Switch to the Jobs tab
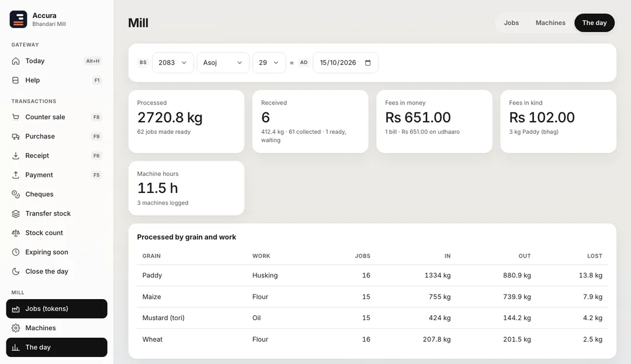This screenshot has width=631, height=364. tap(511, 23)
